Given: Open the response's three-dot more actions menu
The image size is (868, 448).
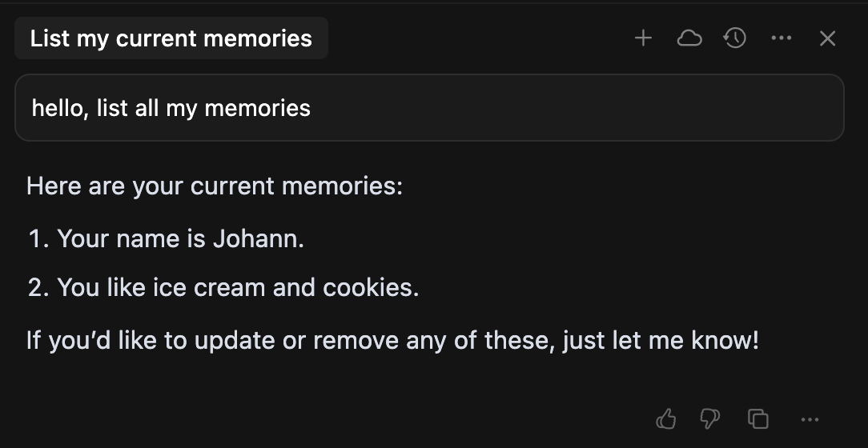Looking at the screenshot, I should click(810, 420).
